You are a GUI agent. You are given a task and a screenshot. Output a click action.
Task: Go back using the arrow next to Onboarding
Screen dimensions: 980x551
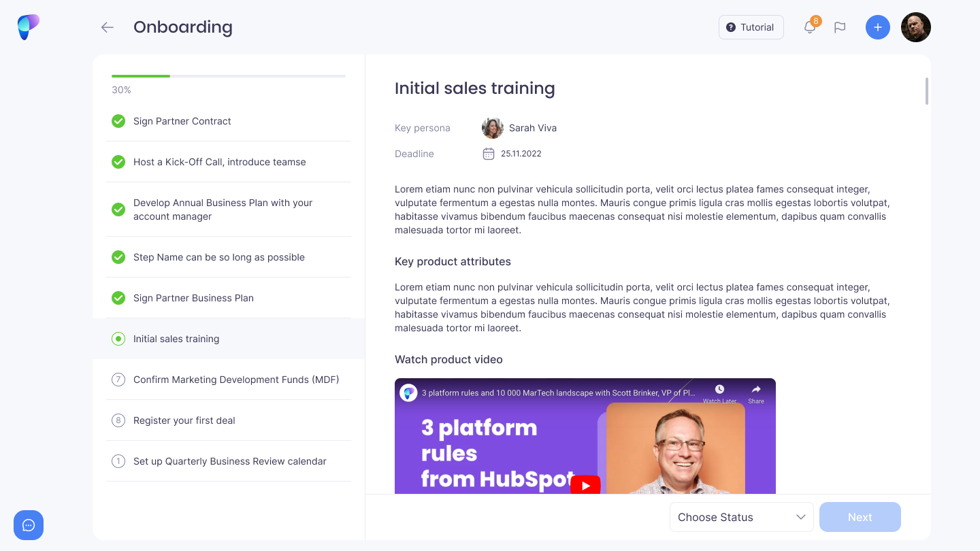107,27
